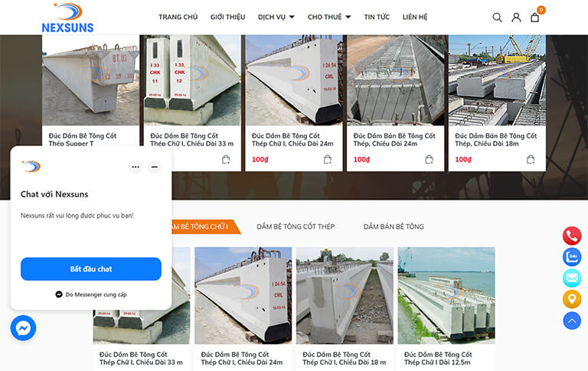Open top Chữ I Chiều Dài 33 m title
Viewport: 588px width, 371px height.
pyautogui.click(x=191, y=139)
